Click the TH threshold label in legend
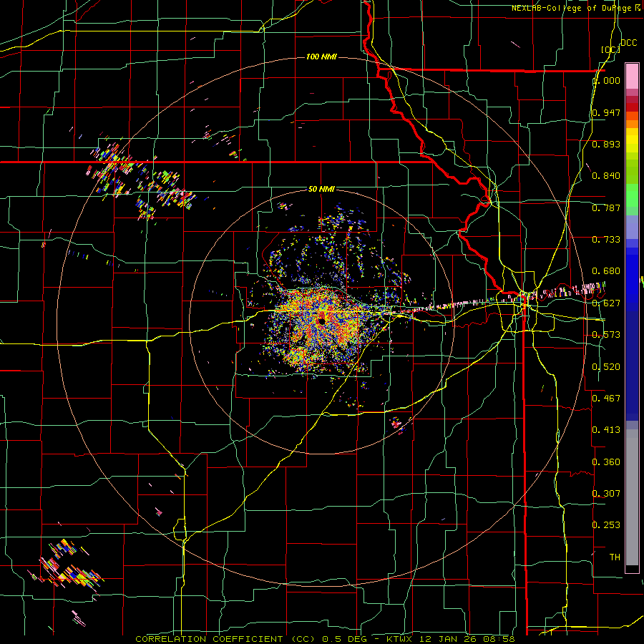Screen dimensions: 644x644 (x=615, y=557)
